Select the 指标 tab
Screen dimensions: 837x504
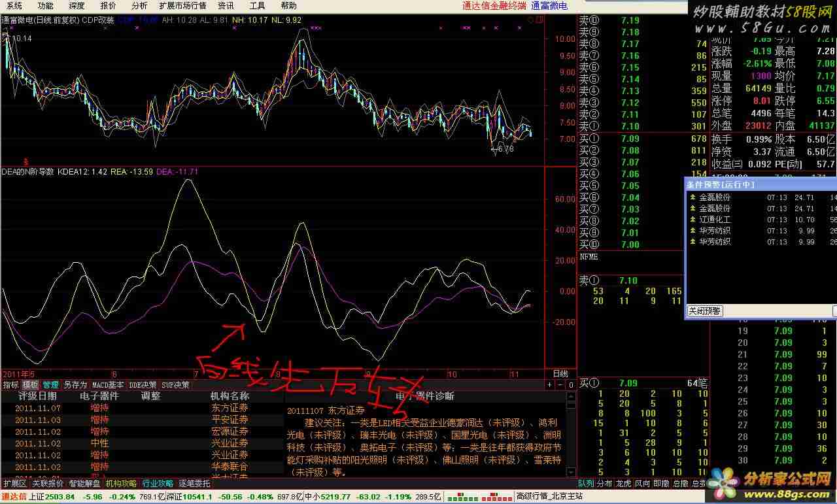pos(10,385)
